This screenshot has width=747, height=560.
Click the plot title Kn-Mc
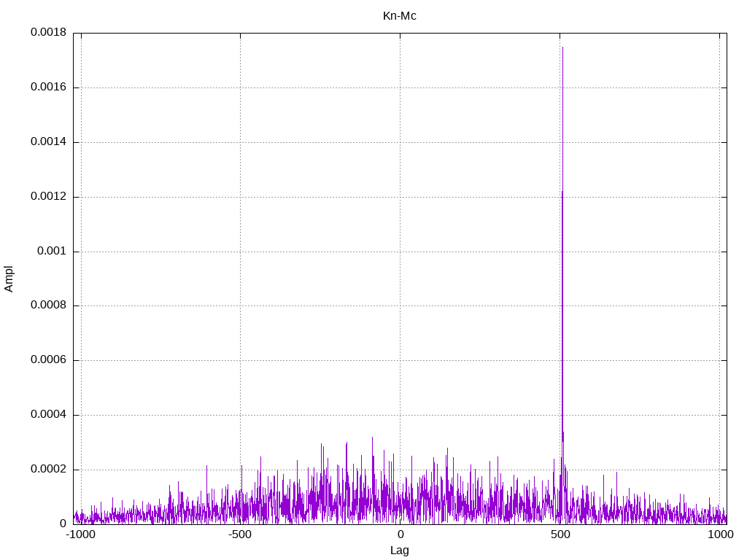point(400,15)
